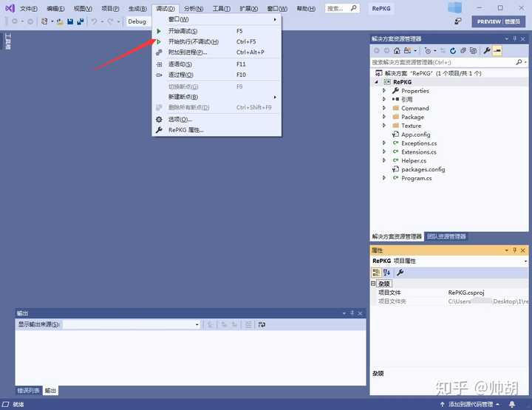Pin the Output panel

pos(352,313)
